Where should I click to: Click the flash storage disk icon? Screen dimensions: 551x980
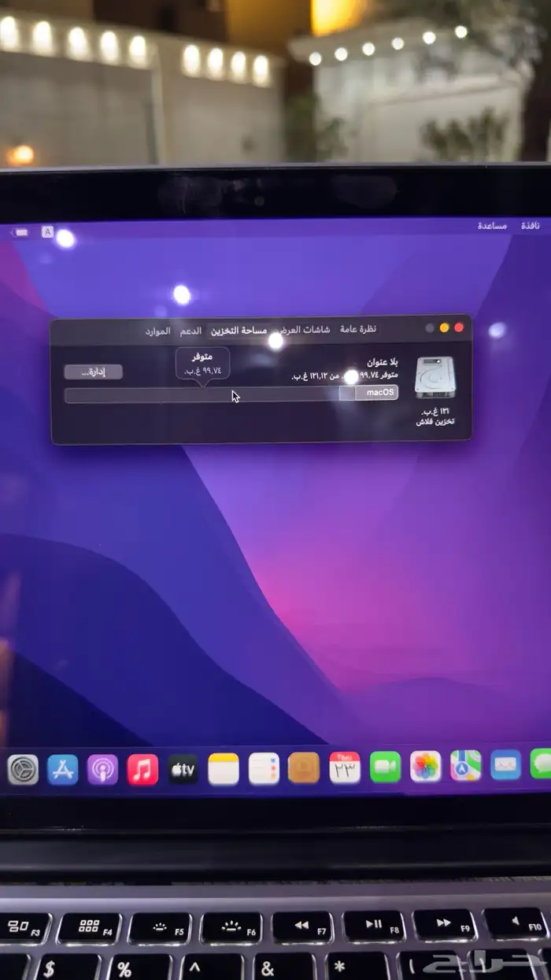tap(435, 377)
